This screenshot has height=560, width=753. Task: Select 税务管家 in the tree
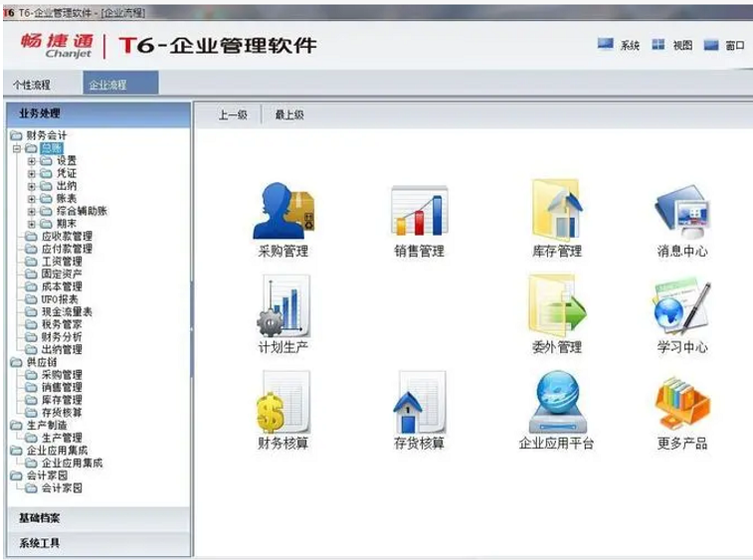tap(62, 324)
